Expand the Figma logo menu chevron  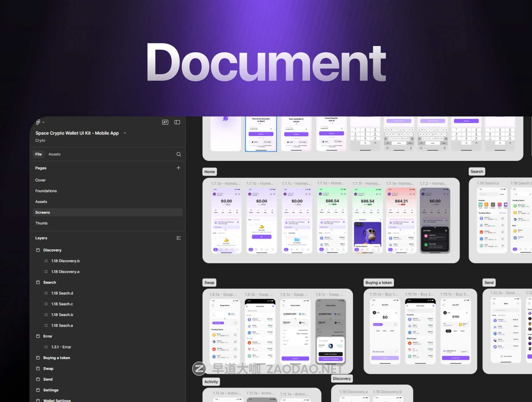(43, 122)
